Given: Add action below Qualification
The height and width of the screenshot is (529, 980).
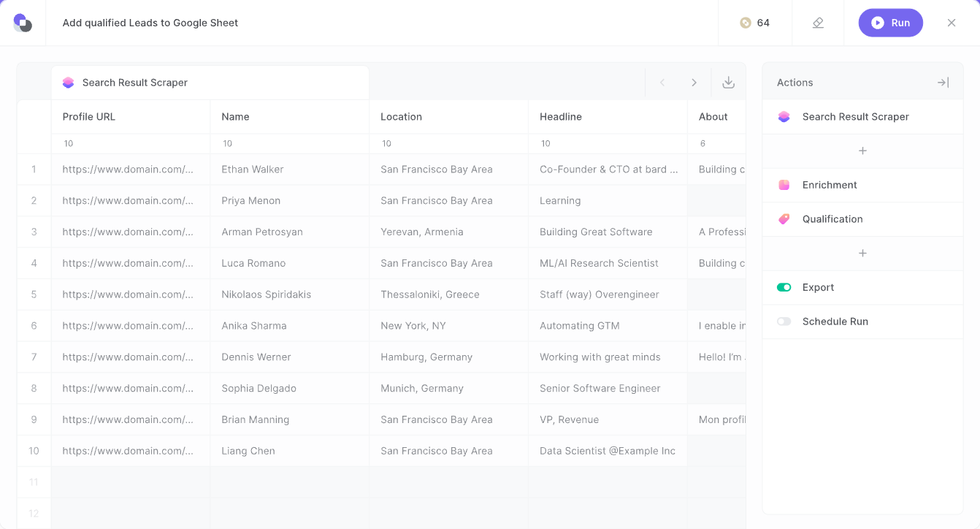Looking at the screenshot, I should pos(862,254).
